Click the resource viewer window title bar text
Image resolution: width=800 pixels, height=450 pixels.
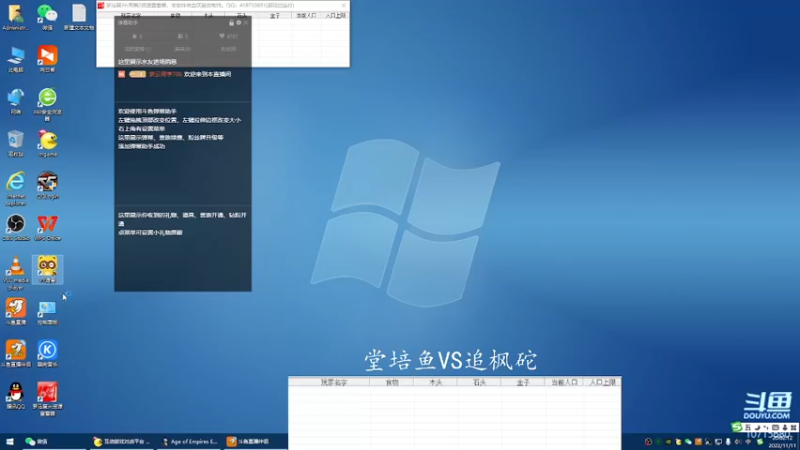pyautogui.click(x=200, y=6)
